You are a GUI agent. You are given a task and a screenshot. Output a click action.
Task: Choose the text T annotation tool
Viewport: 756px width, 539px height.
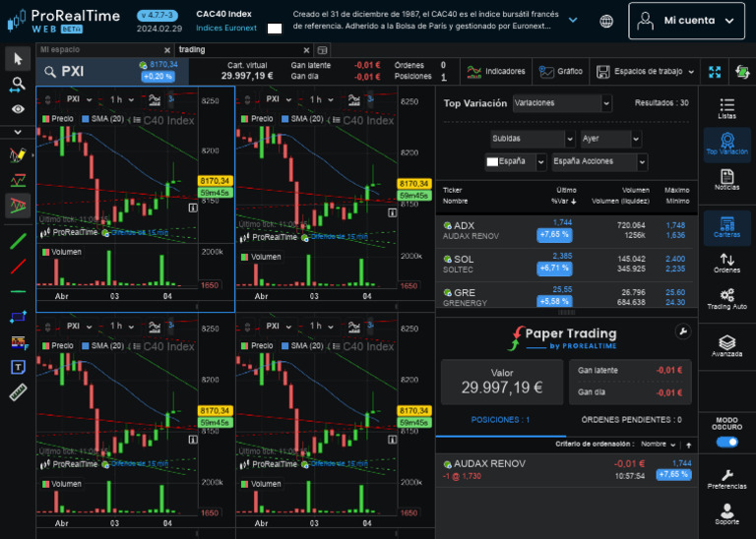[x=18, y=368]
